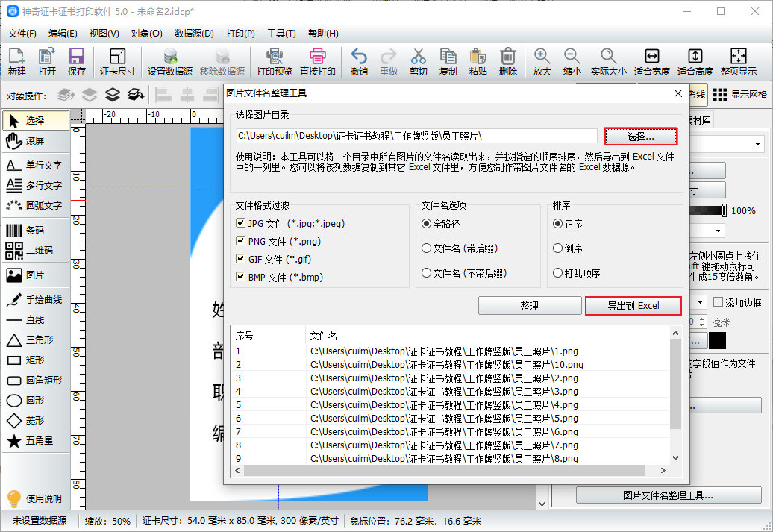773x532 pixels.
Task: Click the 导出到 Excel button
Action: tap(633, 306)
